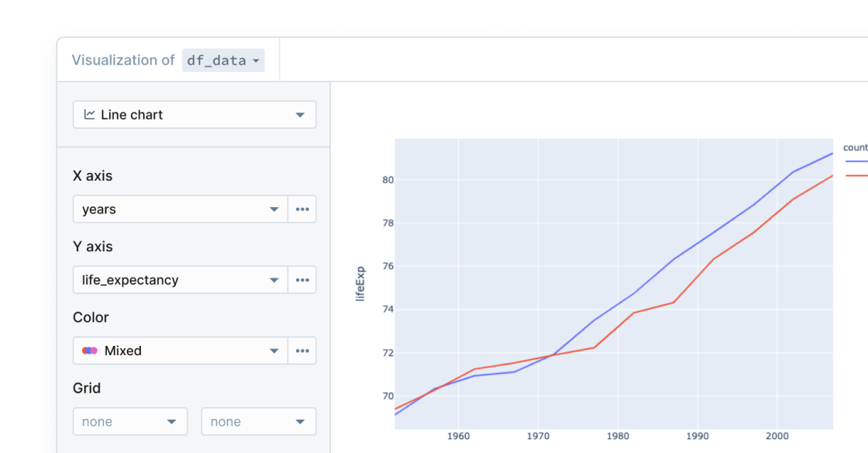Open Color ellipsis options button

[x=302, y=351]
